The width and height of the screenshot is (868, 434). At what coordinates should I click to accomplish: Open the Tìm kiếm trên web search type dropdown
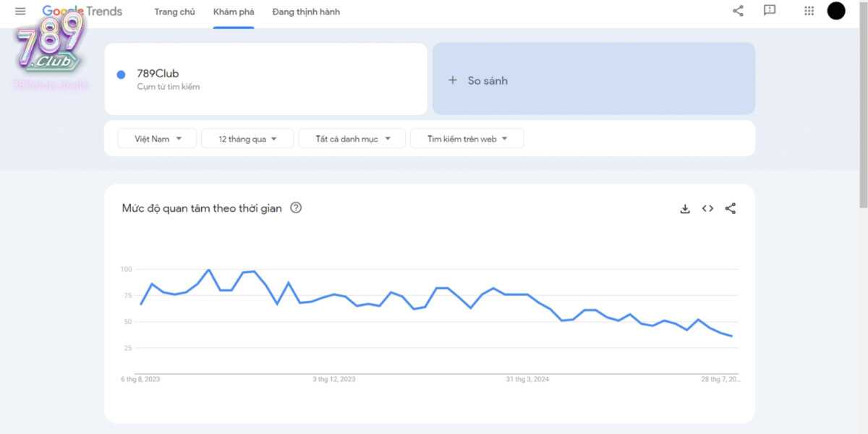coord(467,138)
